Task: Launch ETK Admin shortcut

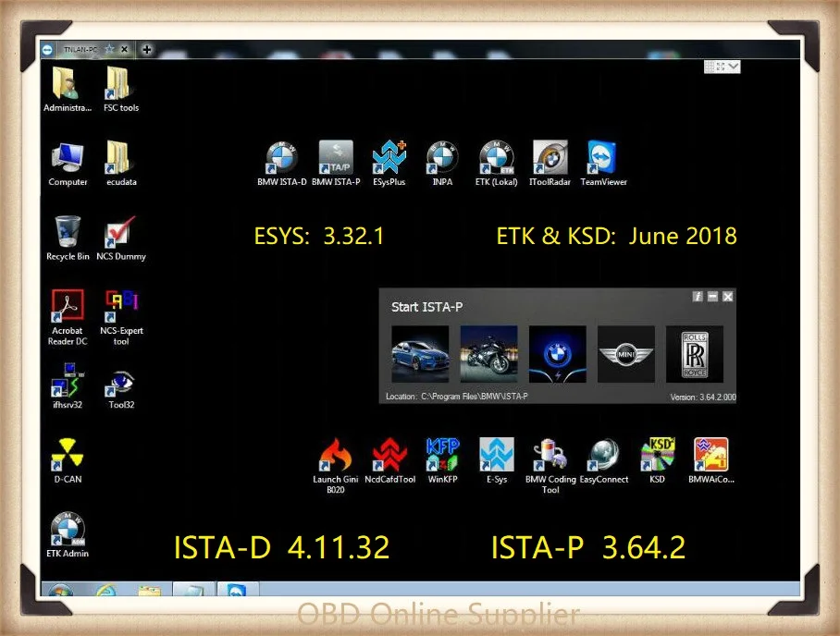Action: pyautogui.click(x=68, y=535)
